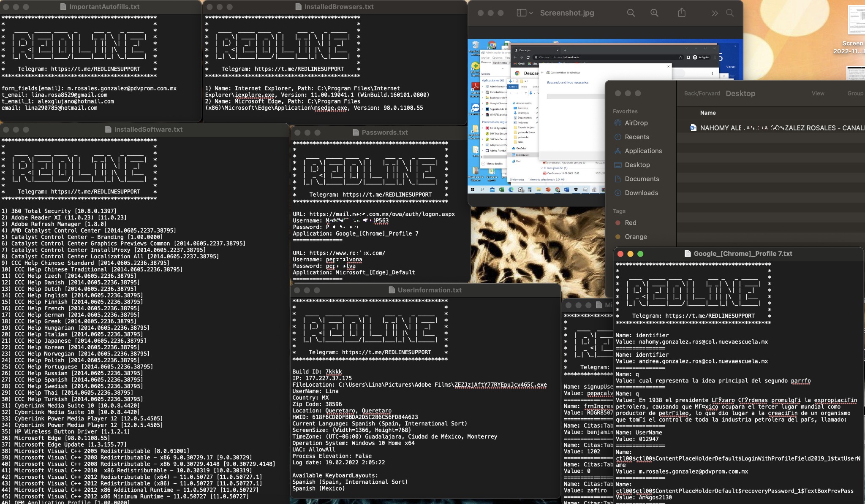The image size is (865, 504).
Task: Click 'Country: MX' in UserInformation.txt
Action: [310, 398]
